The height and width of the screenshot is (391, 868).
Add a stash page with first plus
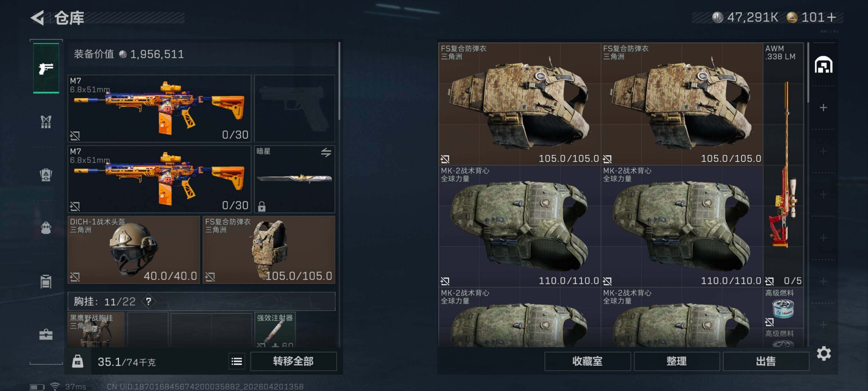[x=824, y=108]
